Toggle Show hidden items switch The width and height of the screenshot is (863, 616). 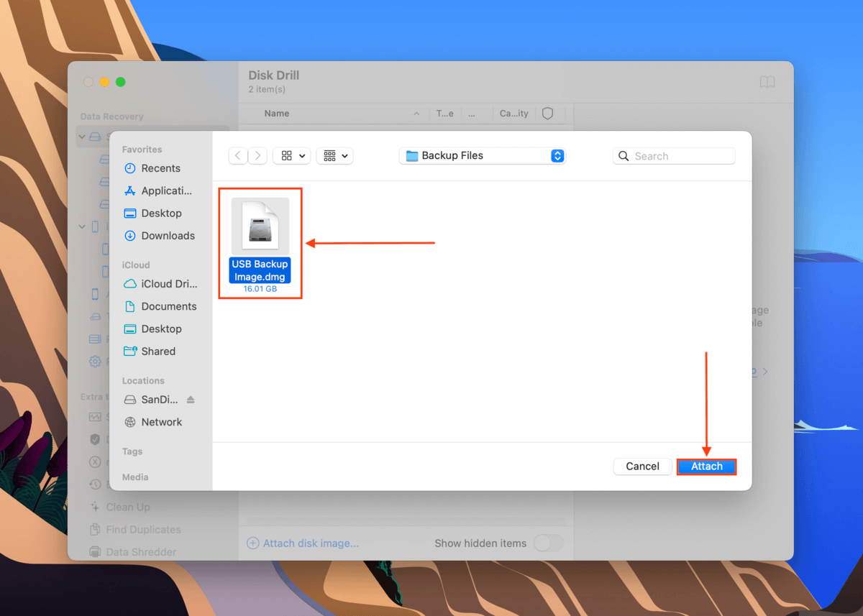tap(548, 543)
